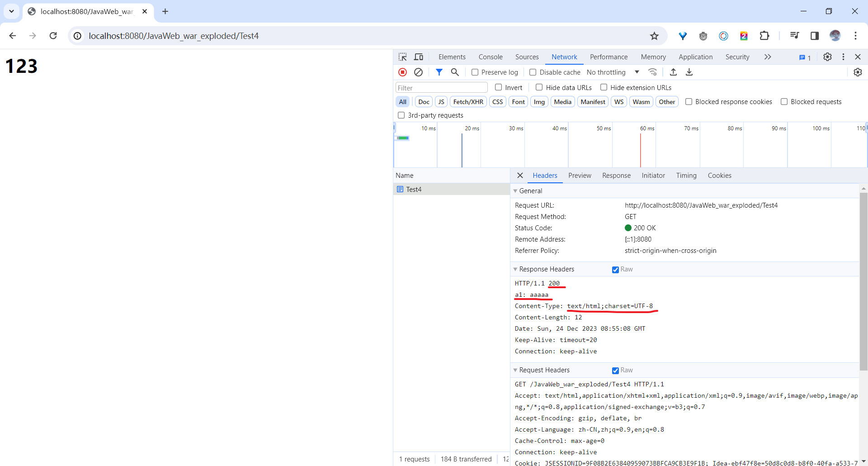The height and width of the screenshot is (466, 868).
Task: Open the side panel icon
Action: pyautogui.click(x=815, y=36)
